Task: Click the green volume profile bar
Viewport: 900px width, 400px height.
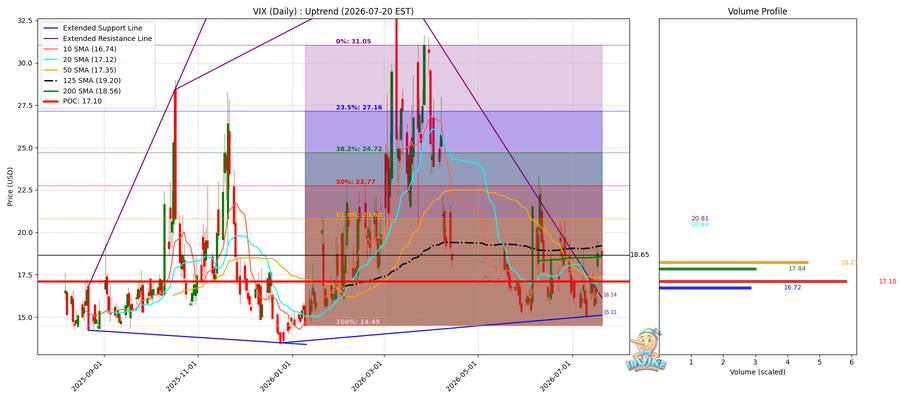Action: [708, 268]
